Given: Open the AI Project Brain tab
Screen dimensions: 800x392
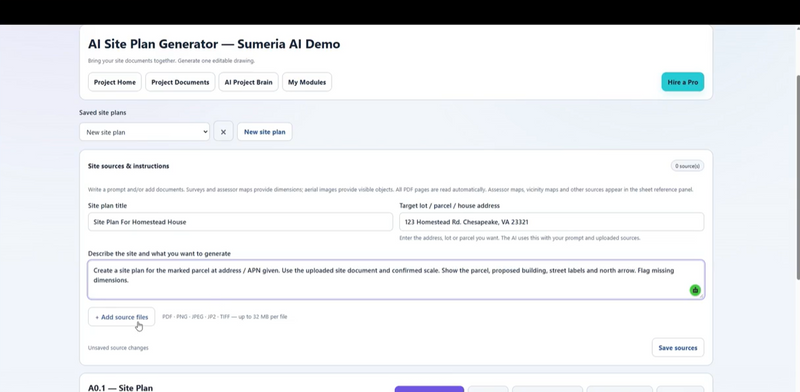Looking at the screenshot, I should click(248, 82).
